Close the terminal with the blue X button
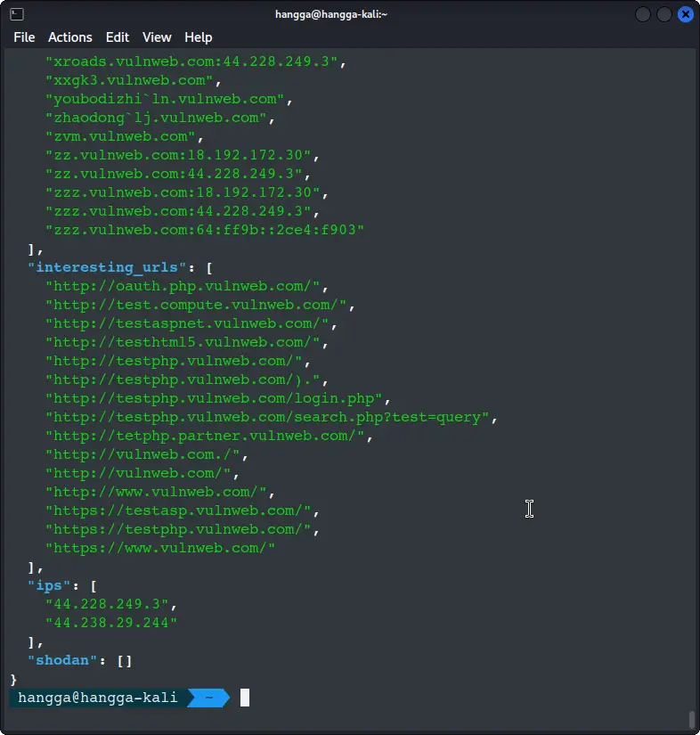The width and height of the screenshot is (700, 735). pyautogui.click(x=685, y=14)
